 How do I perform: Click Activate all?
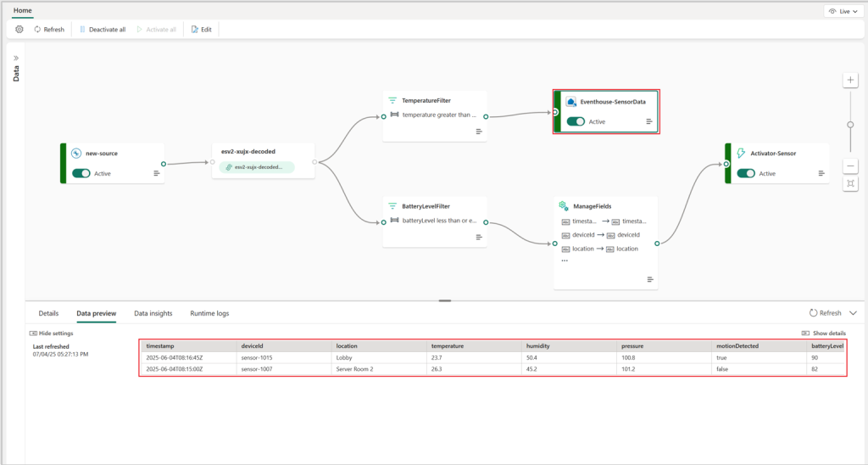[156, 30]
